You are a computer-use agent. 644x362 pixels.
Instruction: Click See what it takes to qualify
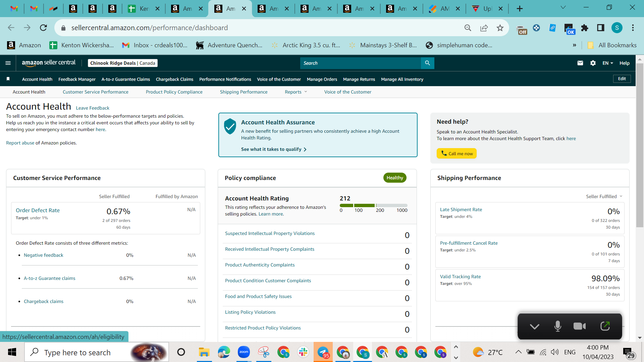[274, 149]
